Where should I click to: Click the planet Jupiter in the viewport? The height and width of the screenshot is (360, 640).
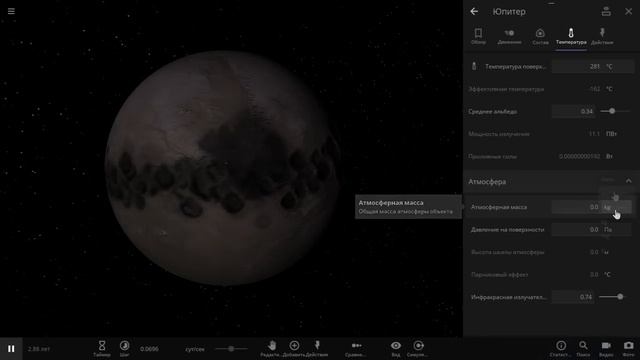tap(222, 167)
